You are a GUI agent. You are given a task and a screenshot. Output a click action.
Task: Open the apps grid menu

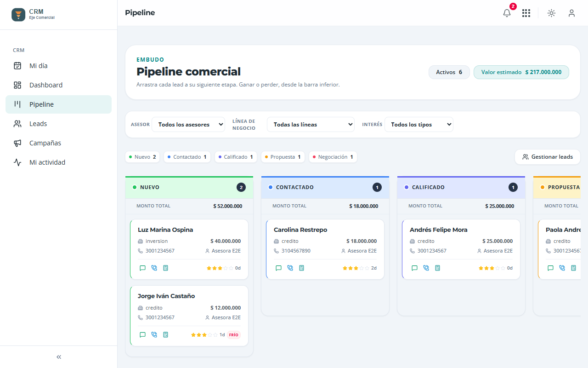click(x=526, y=13)
